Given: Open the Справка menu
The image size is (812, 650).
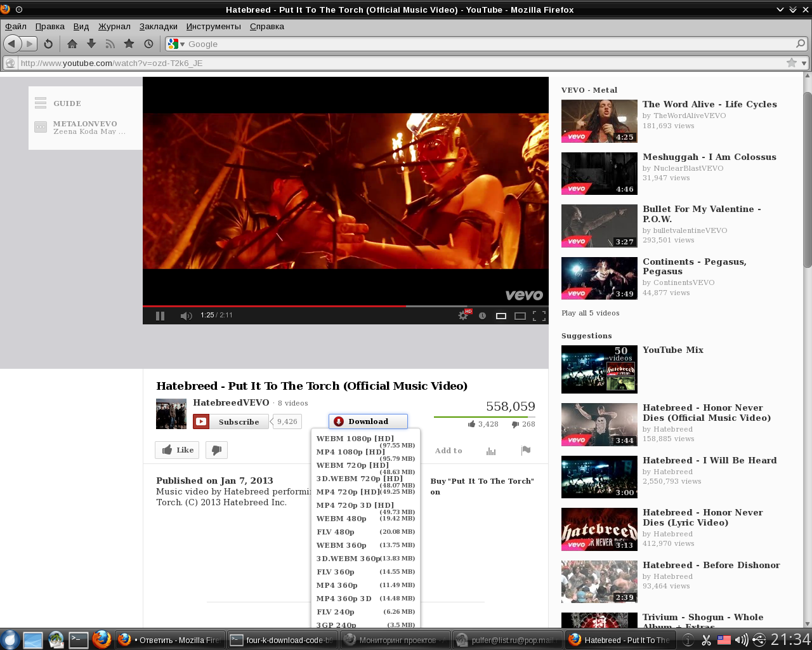Looking at the screenshot, I should tap(267, 26).
